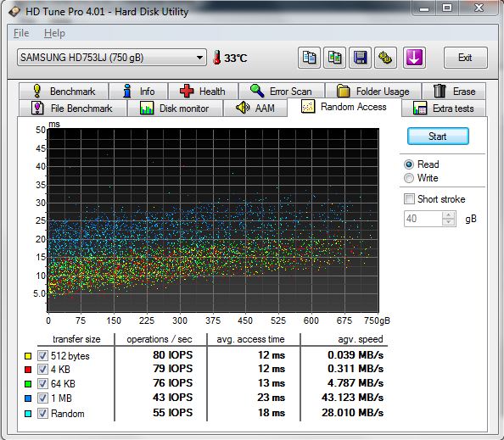Viewport: 504px width, 440px height.
Task: Uncheck the 1 MB transfer size checkbox
Action: pos(42,398)
